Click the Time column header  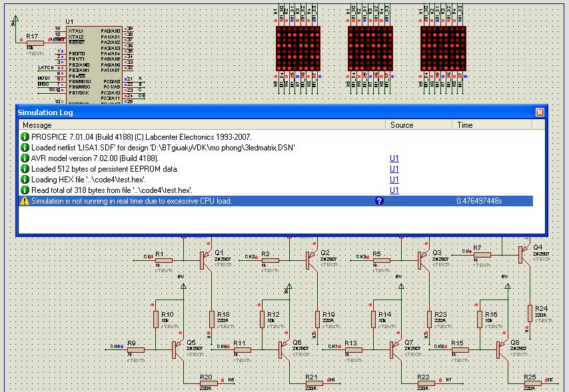[x=492, y=125]
